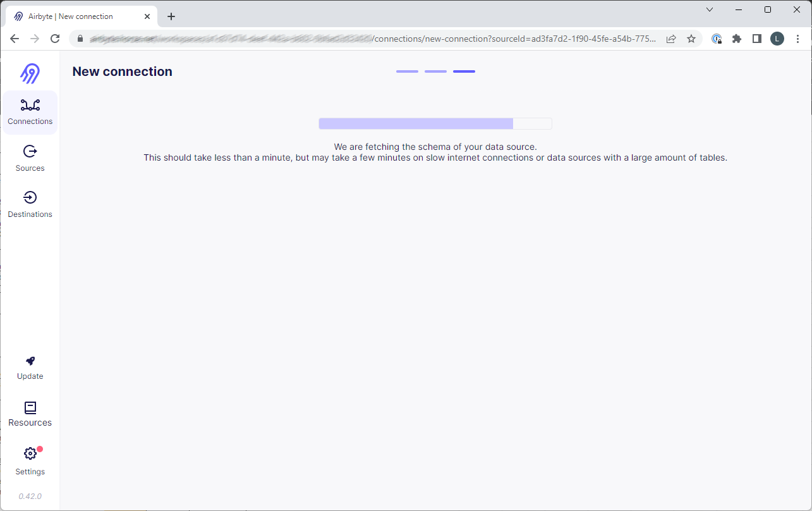Reload the New connection page
Viewport: 812px width, 511px height.
[x=55, y=38]
